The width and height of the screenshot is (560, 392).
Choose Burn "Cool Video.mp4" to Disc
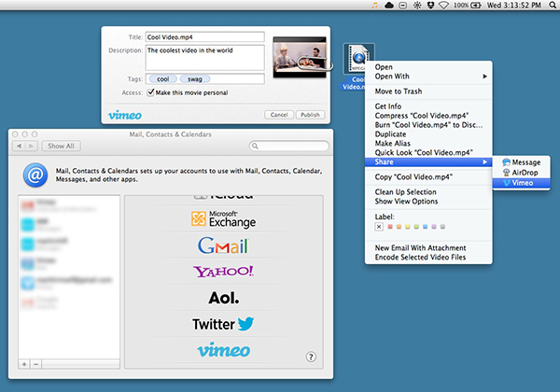428,125
